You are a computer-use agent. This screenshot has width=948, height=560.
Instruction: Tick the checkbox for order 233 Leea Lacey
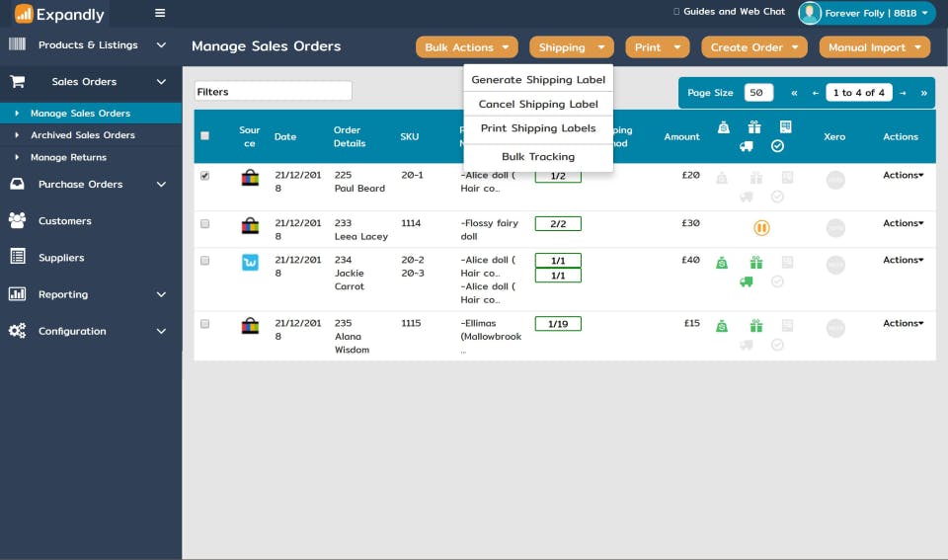tap(205, 224)
